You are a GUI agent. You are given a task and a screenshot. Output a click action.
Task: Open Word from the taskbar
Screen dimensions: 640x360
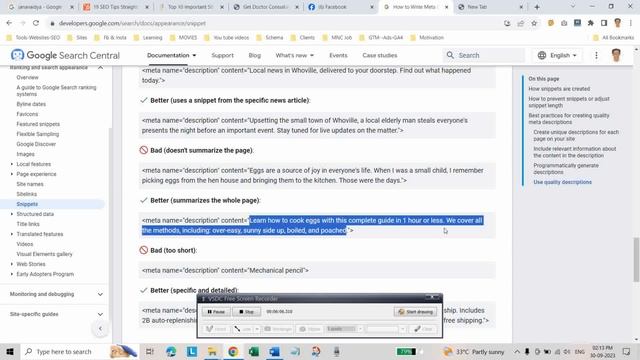[x=274, y=351]
